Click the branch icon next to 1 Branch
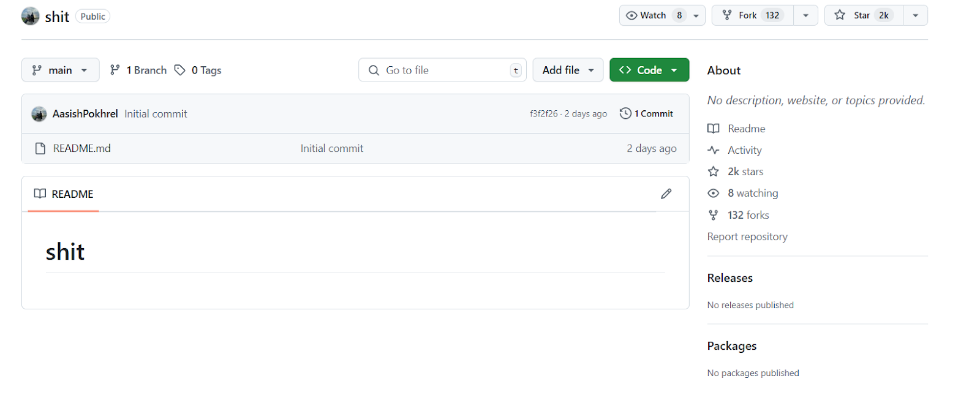This screenshot has width=980, height=400. tap(115, 70)
